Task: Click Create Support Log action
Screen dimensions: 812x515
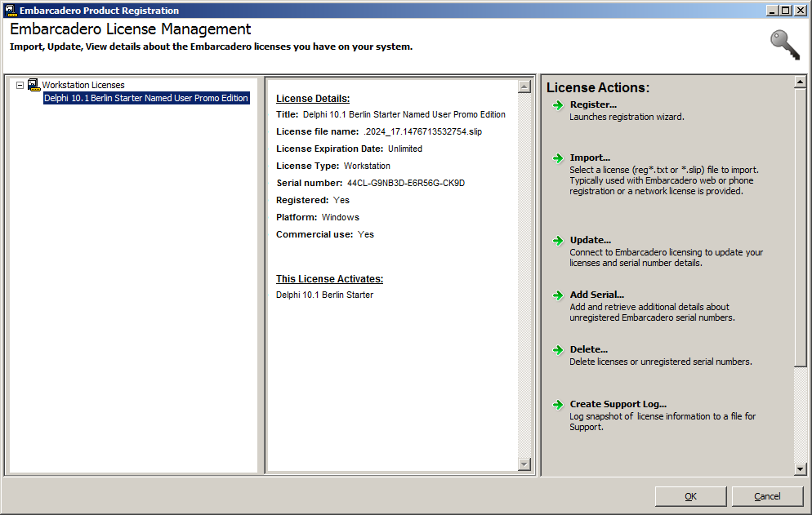Action: [x=618, y=404]
